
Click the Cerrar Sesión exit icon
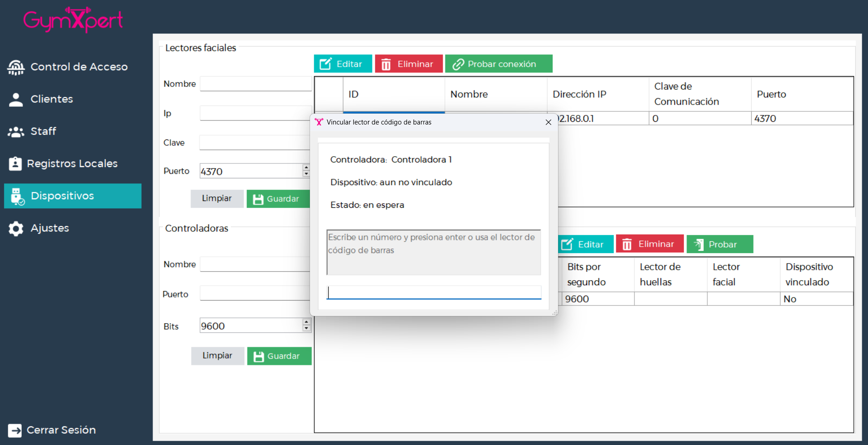(x=14, y=430)
